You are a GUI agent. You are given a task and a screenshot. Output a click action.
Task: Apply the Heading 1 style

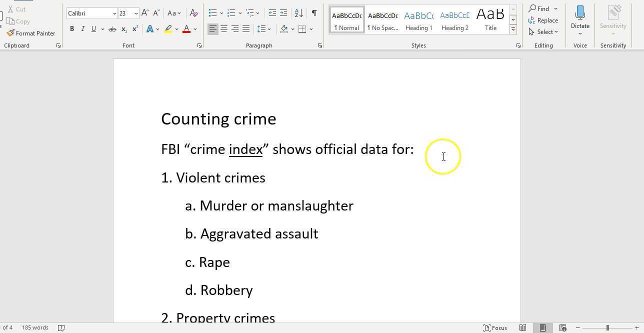click(x=418, y=20)
